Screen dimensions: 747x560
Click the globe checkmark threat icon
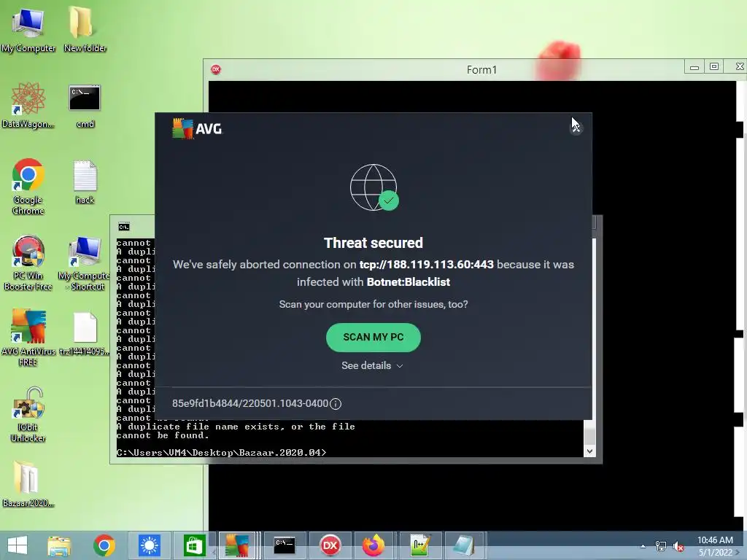coord(374,187)
